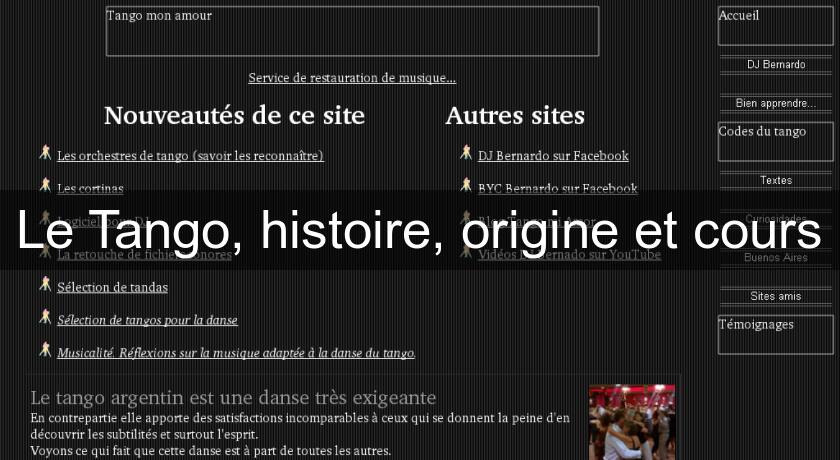Click dancer icon beside BYC Bernardo sur Facebook
This screenshot has height=460, width=840.
tap(466, 185)
